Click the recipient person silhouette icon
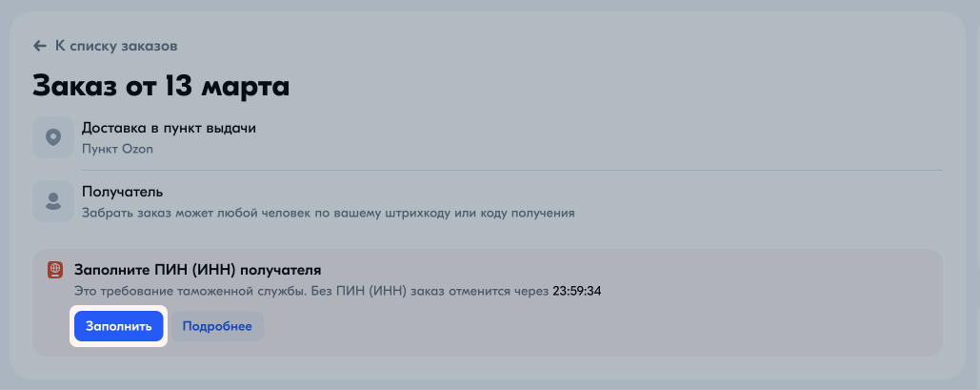The width and height of the screenshot is (980, 390). tap(53, 201)
